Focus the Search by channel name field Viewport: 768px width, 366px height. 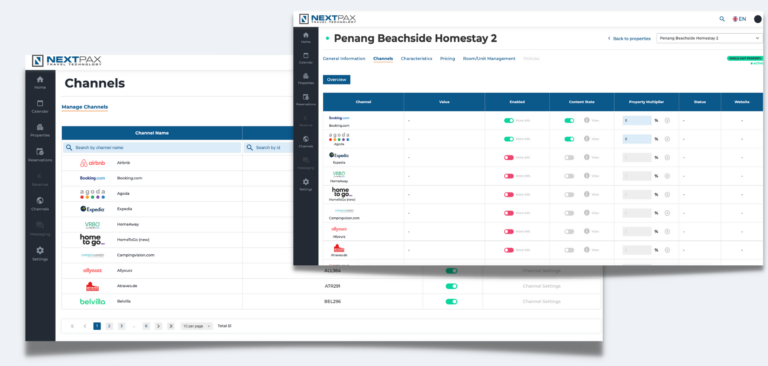click(152, 147)
